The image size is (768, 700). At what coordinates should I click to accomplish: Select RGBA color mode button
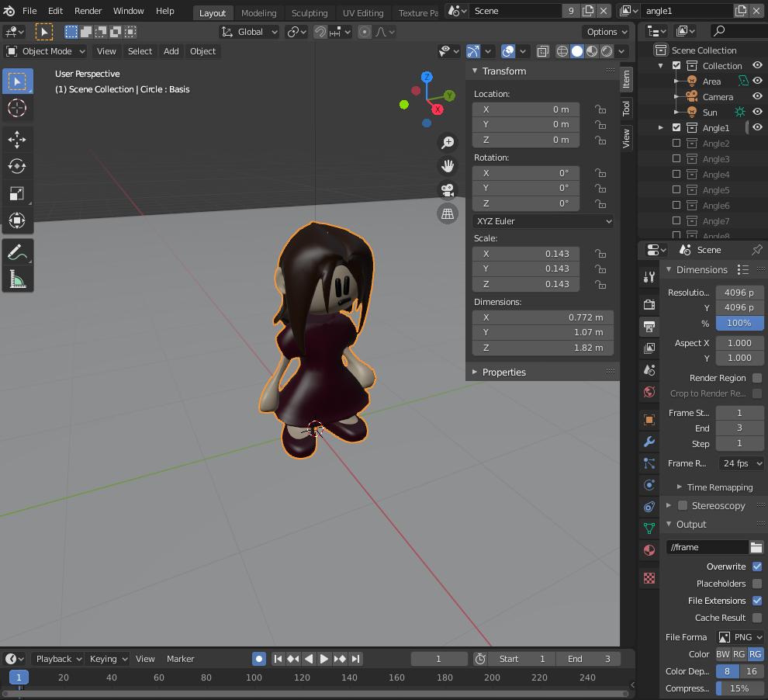coord(756,654)
